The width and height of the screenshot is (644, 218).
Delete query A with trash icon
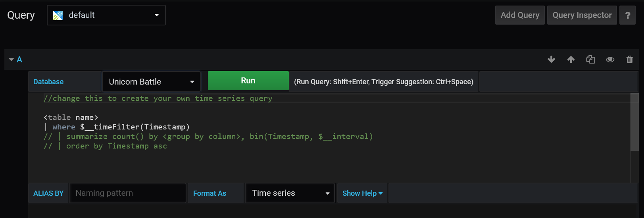[x=630, y=60]
